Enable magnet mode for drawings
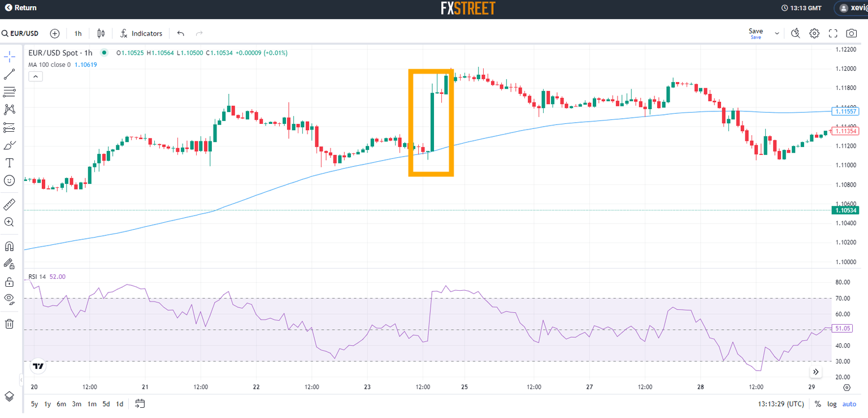 9,246
